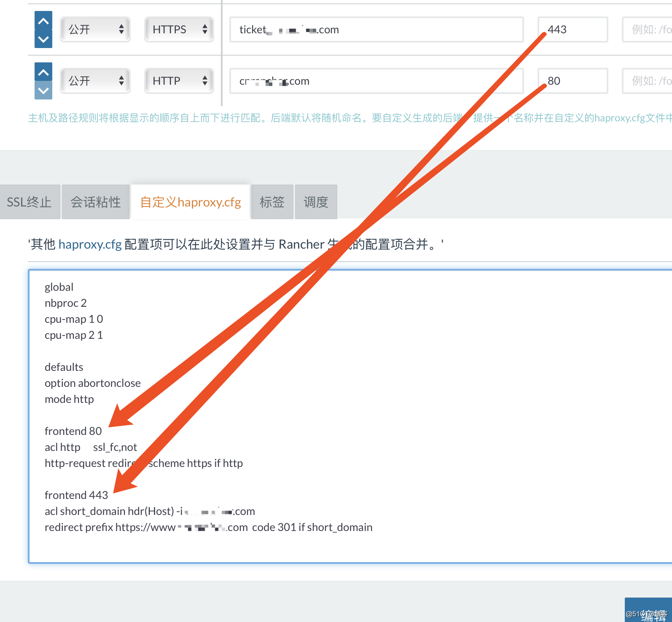Select the 自定义haproxy.cfg tab
The width and height of the screenshot is (672, 622).
191,202
